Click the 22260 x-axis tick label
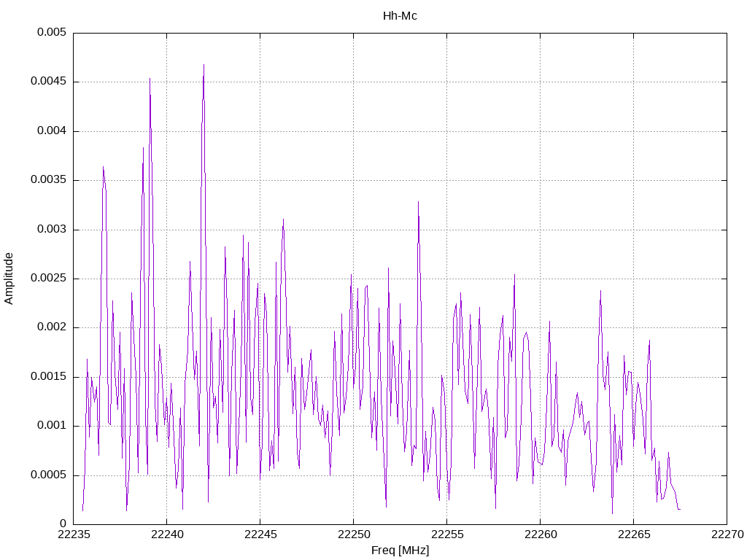Image resolution: width=747 pixels, height=560 pixels. pos(540,534)
